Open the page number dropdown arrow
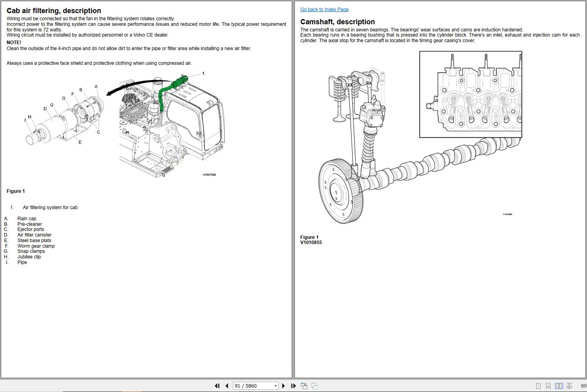This screenshot has width=587, height=392. pos(275,386)
